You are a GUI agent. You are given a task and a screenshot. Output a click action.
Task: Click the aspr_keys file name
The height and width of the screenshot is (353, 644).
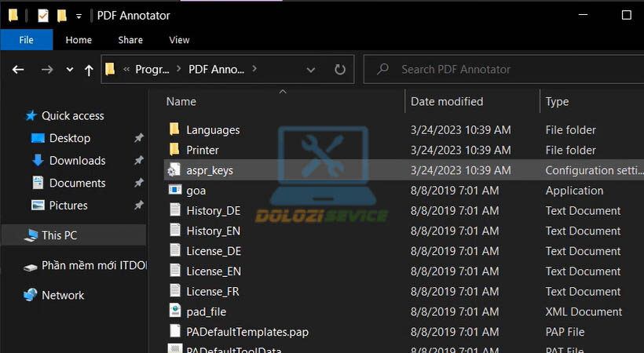point(210,170)
